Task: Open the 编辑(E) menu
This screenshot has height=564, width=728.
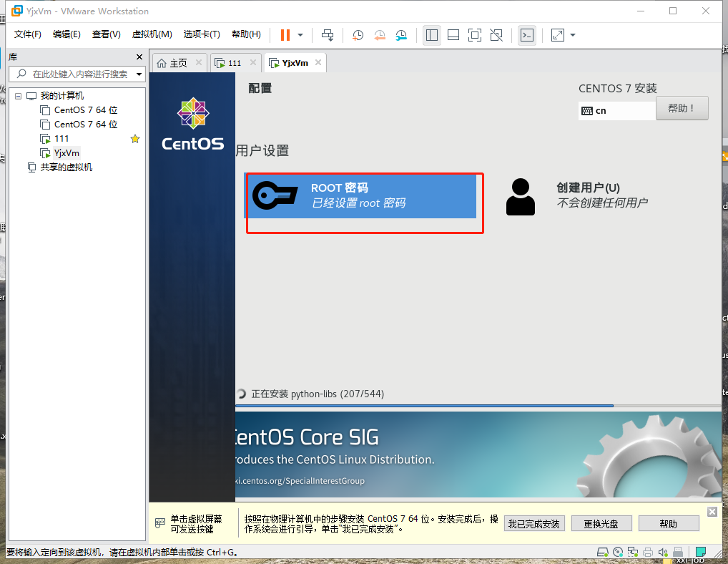Action: 67,34
